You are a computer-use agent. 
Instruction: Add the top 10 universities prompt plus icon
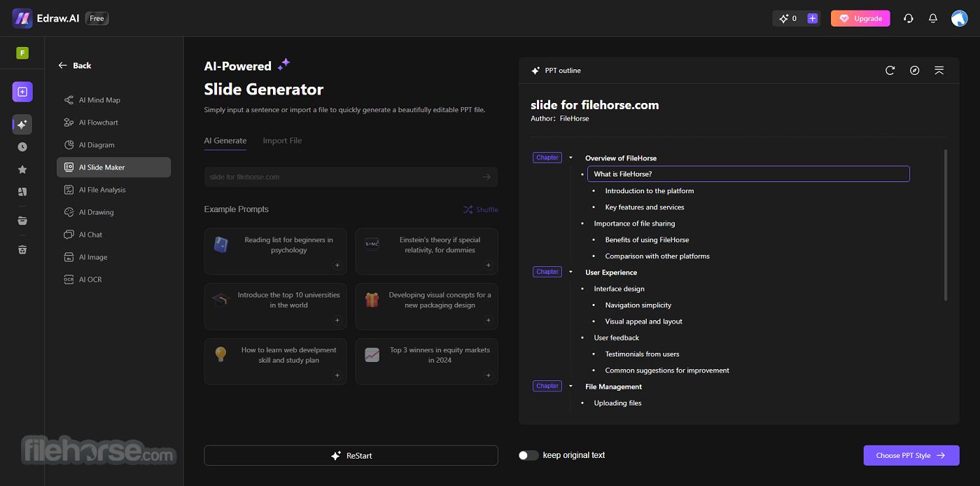pyautogui.click(x=337, y=320)
